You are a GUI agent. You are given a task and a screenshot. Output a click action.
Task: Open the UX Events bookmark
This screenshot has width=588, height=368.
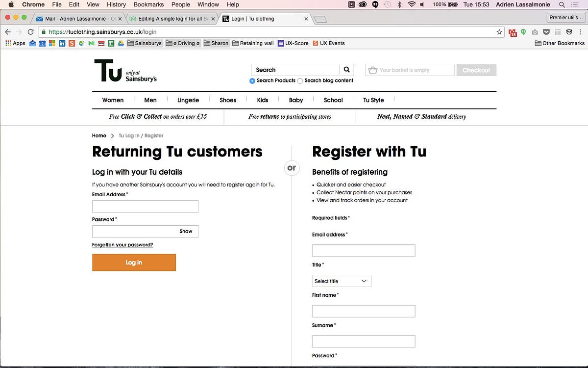[x=329, y=43]
